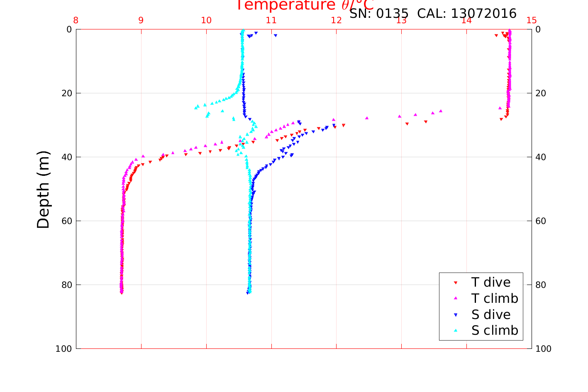The image size is (588, 392).
Task: Click the 'T dive' legend label
Action: (491, 282)
